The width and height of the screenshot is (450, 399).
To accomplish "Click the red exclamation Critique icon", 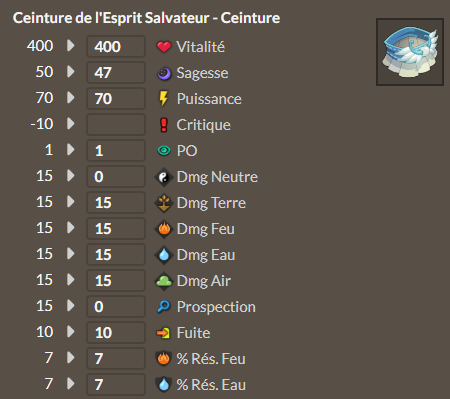I will (x=164, y=125).
